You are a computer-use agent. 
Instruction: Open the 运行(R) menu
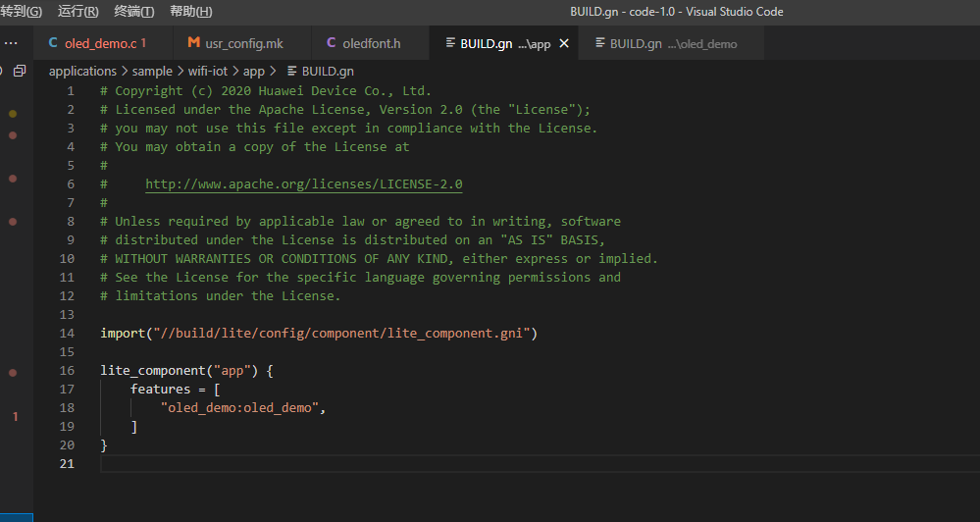click(x=78, y=11)
